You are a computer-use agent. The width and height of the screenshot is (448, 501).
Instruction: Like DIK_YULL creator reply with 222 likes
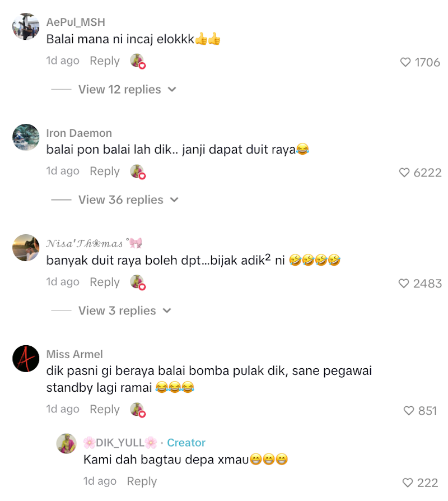(x=408, y=483)
